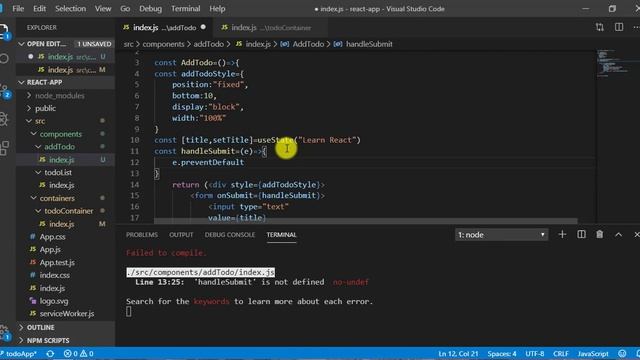Open the logo.svg file
This screenshot has height=360, width=640.
tap(54, 301)
